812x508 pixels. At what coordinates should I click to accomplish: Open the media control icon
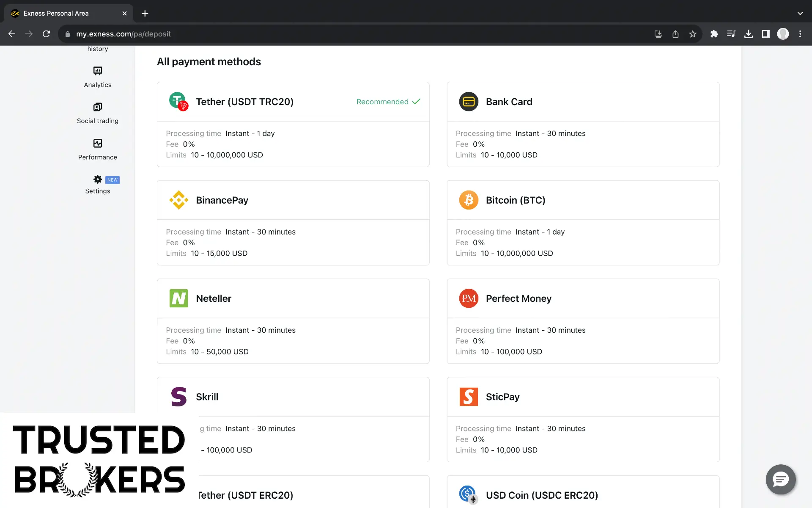click(x=731, y=34)
